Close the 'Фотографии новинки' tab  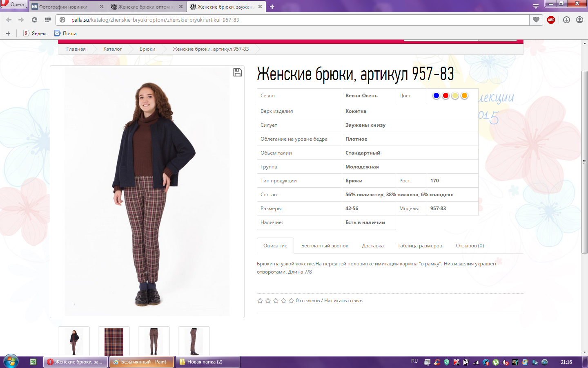102,7
